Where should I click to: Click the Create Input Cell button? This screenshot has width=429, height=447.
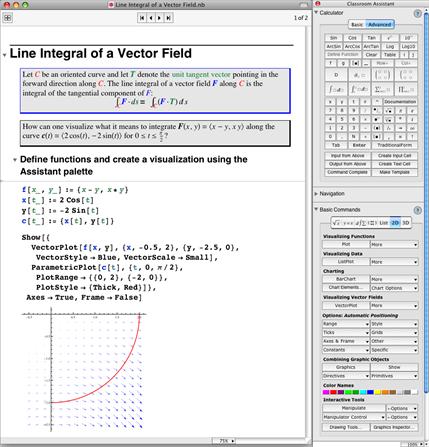pyautogui.click(x=394, y=156)
